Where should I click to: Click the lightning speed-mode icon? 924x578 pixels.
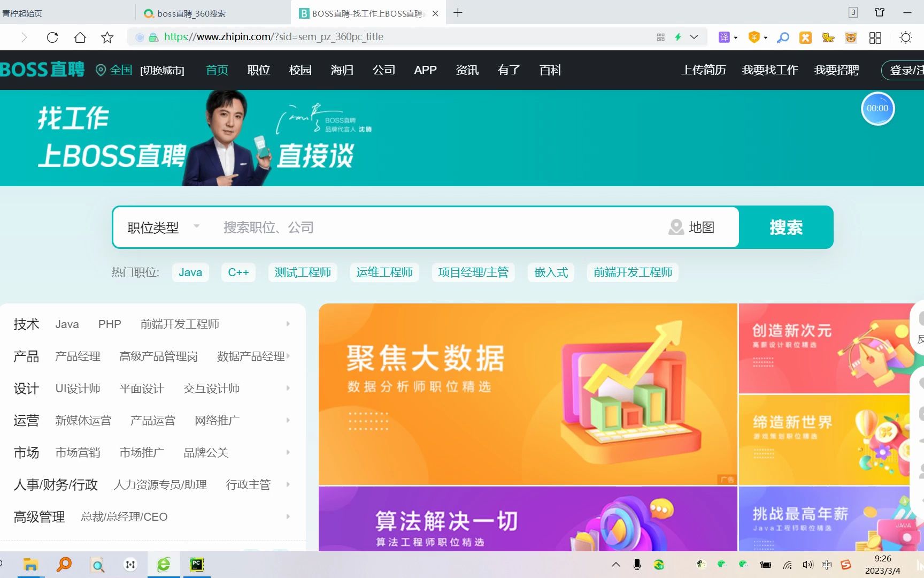677,37
